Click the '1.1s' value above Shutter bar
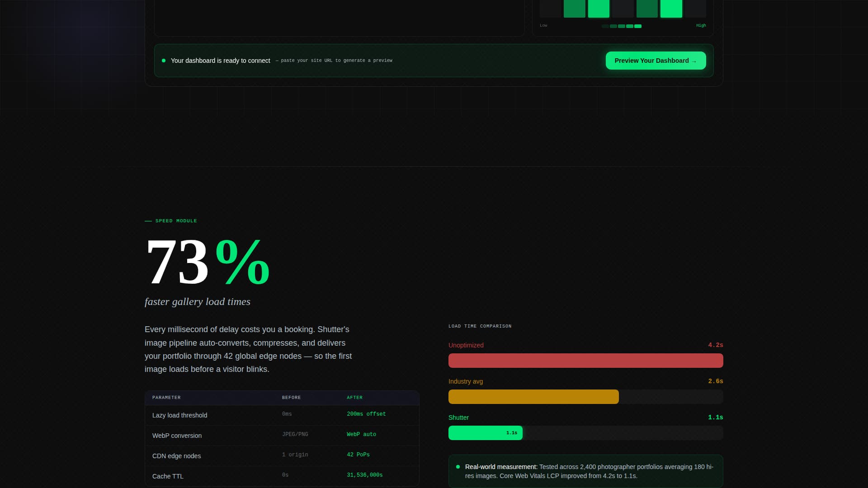This screenshot has height=488, width=868. click(715, 418)
